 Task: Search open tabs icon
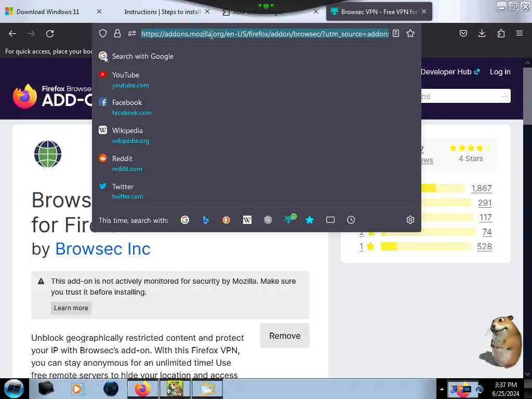coord(330,220)
